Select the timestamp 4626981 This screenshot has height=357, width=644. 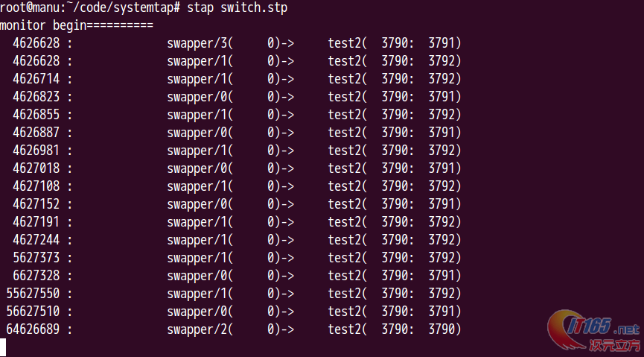[36, 150]
